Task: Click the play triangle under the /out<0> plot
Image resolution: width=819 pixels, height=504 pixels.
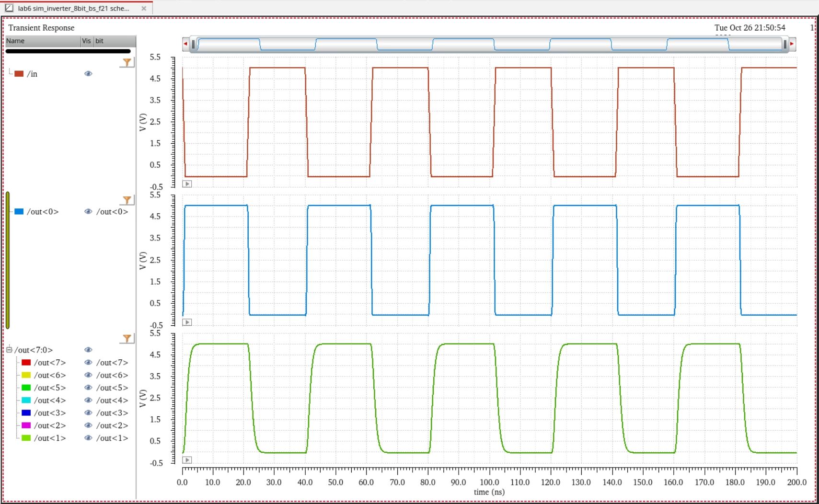Action: (x=187, y=322)
